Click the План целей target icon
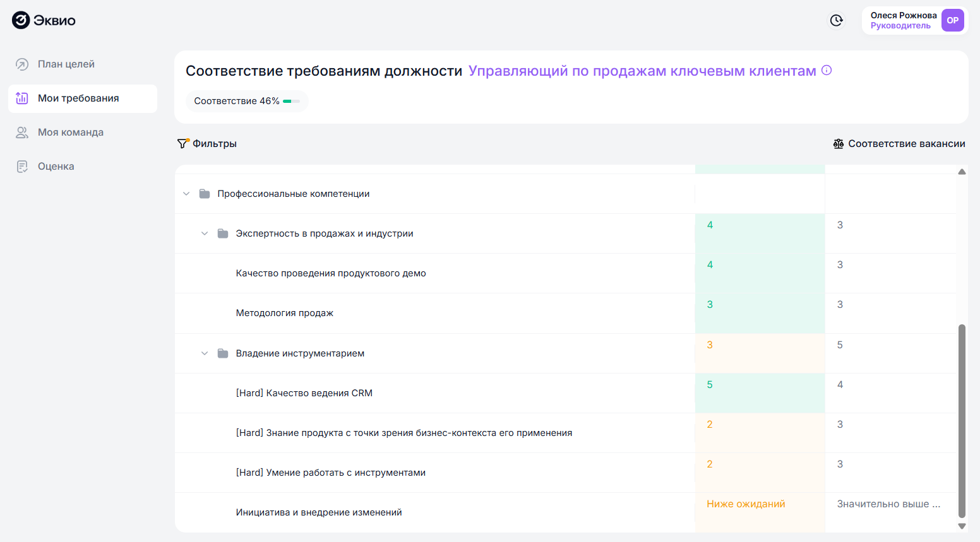The width and height of the screenshot is (980, 542). (x=22, y=64)
